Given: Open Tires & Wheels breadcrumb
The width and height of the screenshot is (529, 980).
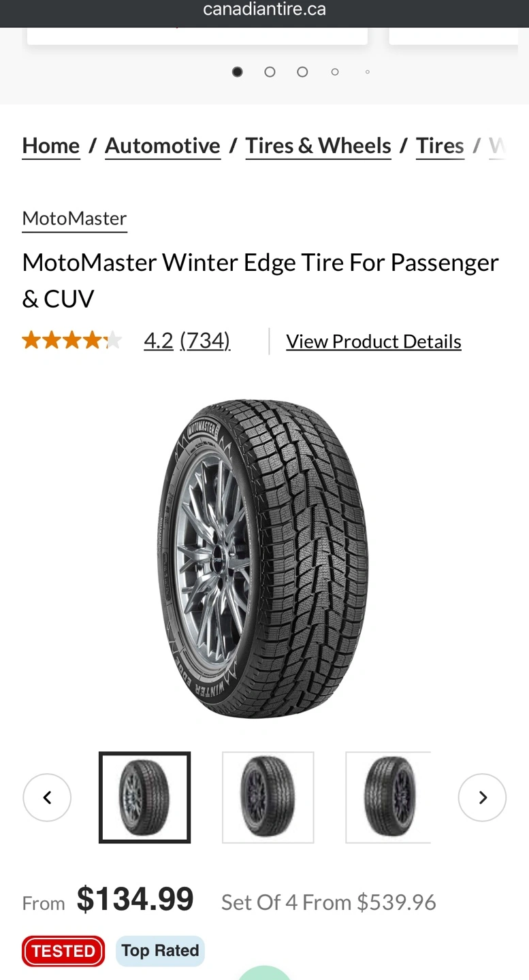Looking at the screenshot, I should (318, 146).
